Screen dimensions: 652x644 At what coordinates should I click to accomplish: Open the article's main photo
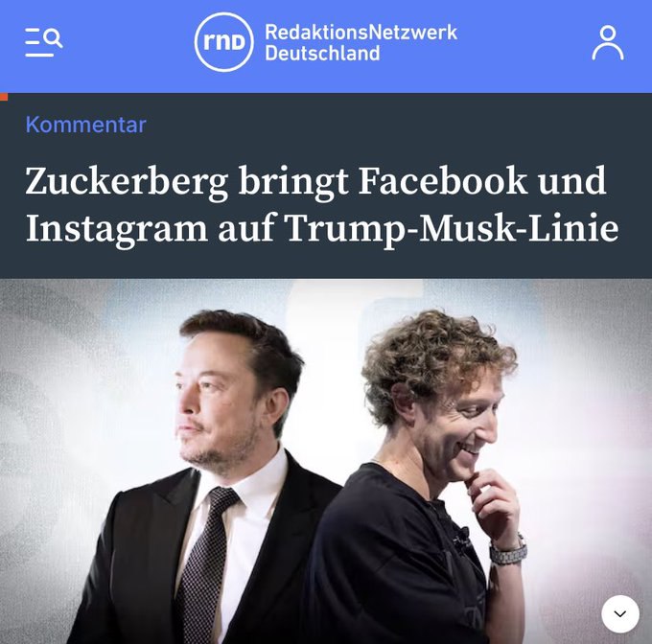[x=326, y=461]
